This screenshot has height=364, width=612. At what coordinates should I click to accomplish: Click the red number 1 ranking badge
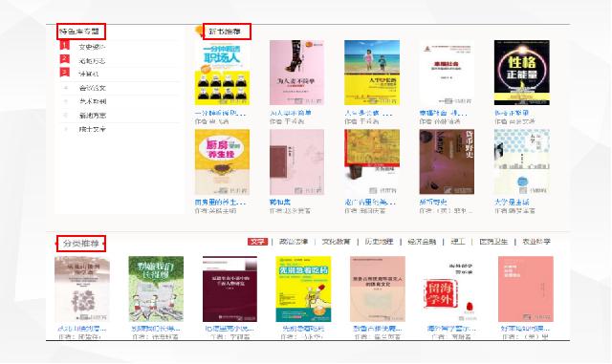[64, 46]
